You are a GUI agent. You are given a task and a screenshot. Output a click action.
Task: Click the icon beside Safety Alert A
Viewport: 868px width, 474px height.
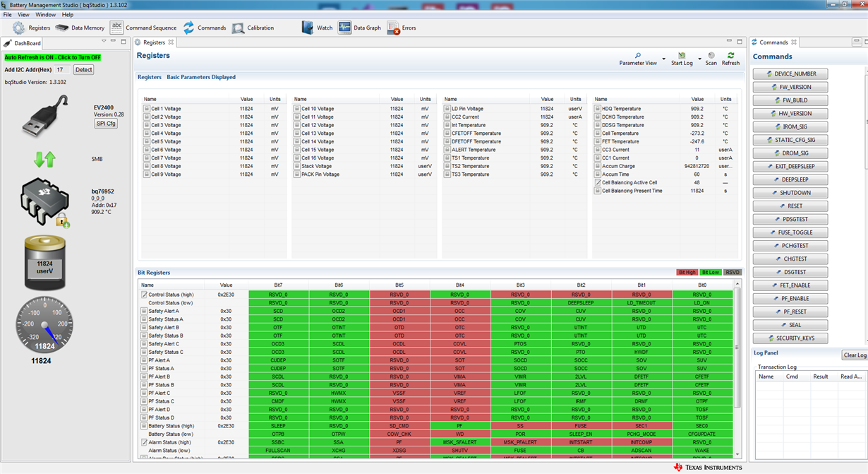coord(144,311)
